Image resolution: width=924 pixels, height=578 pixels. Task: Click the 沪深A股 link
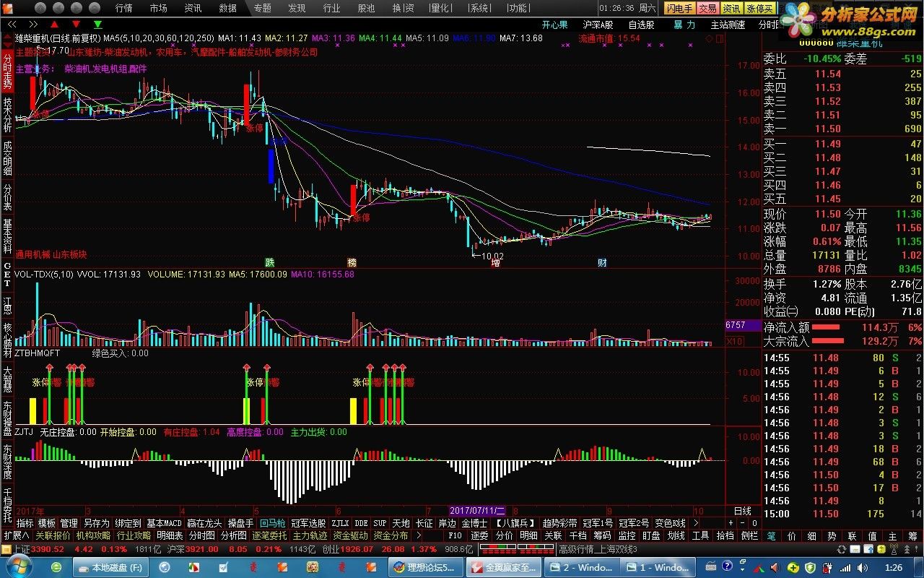point(598,25)
